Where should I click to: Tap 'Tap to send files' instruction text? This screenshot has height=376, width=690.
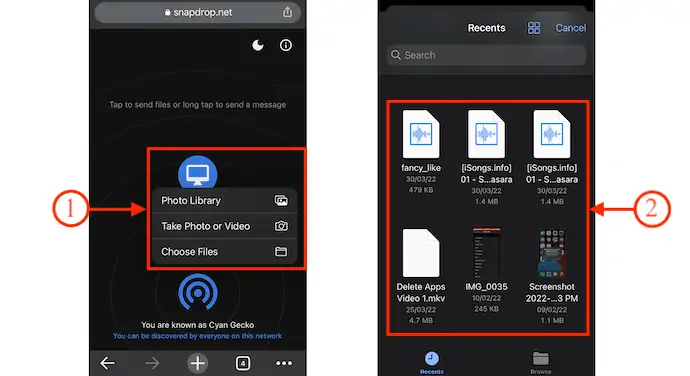click(x=198, y=105)
